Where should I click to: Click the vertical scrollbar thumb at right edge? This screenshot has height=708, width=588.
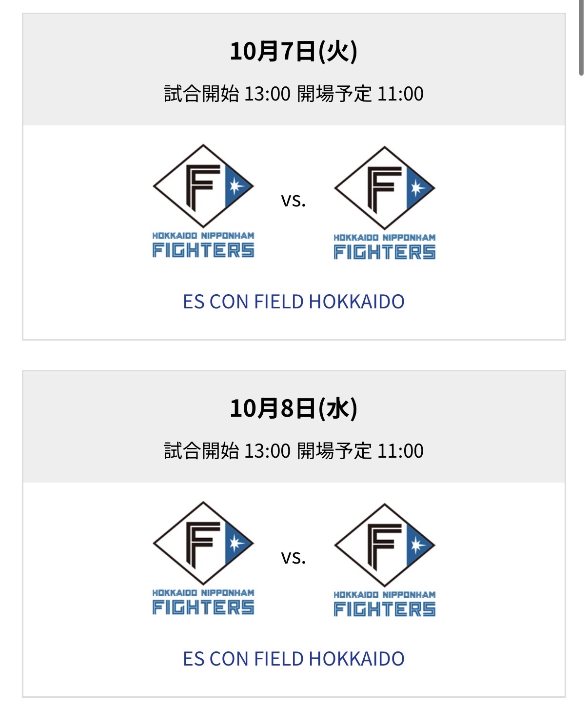tap(581, 37)
